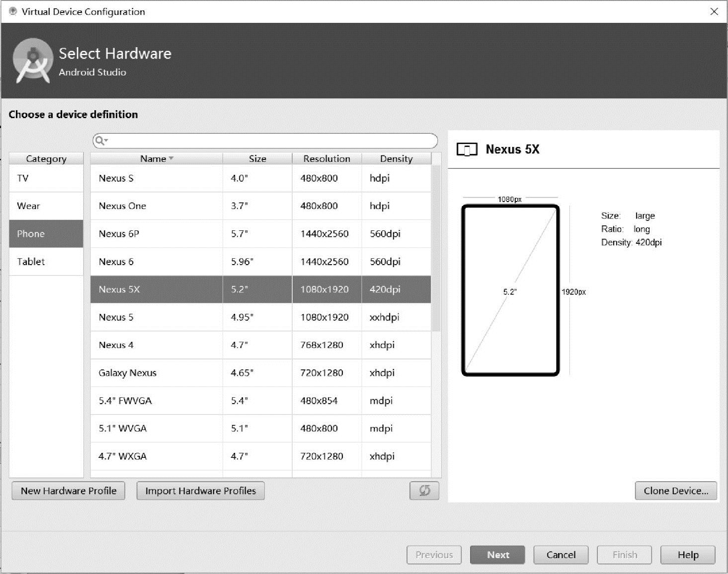Click the Finish button
Viewport: 728px width, 574px height.
click(x=625, y=555)
